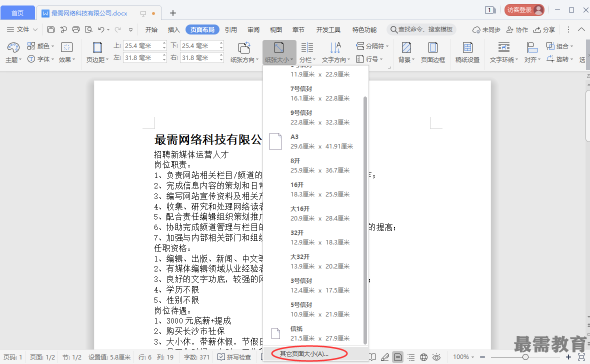590x364 pixels.
Task: Open the 主题 (Theme) palette button
Action: click(13, 52)
